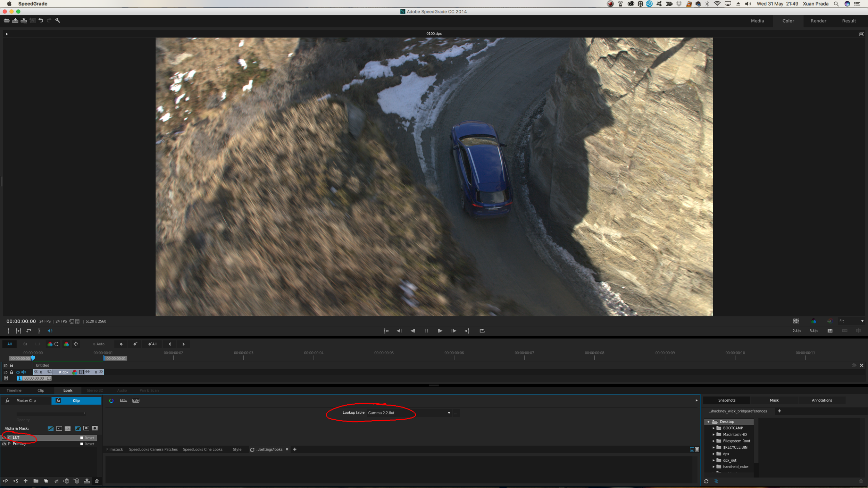The width and height of the screenshot is (868, 488).
Task: Click the undo arrow in top toolbar
Action: pyautogui.click(x=41, y=20)
